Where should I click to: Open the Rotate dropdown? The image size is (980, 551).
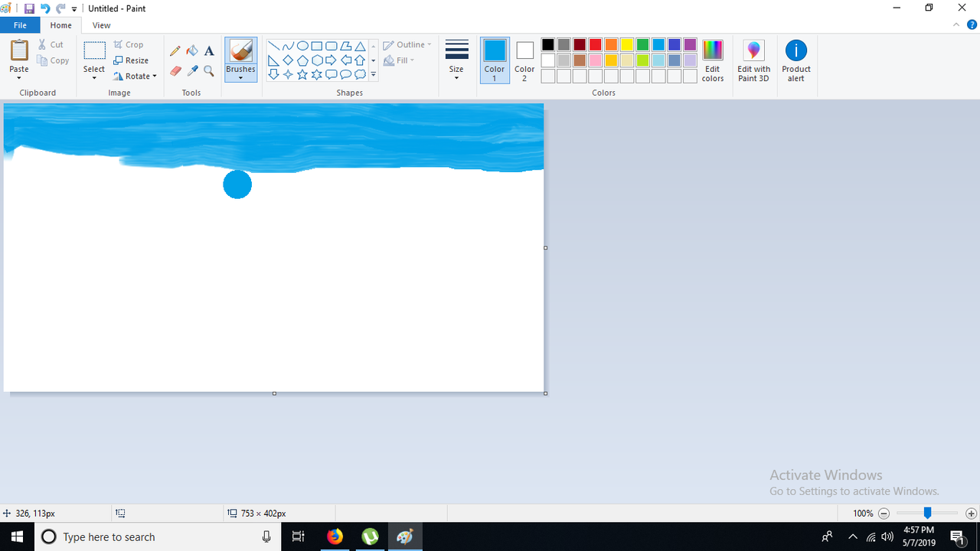135,76
